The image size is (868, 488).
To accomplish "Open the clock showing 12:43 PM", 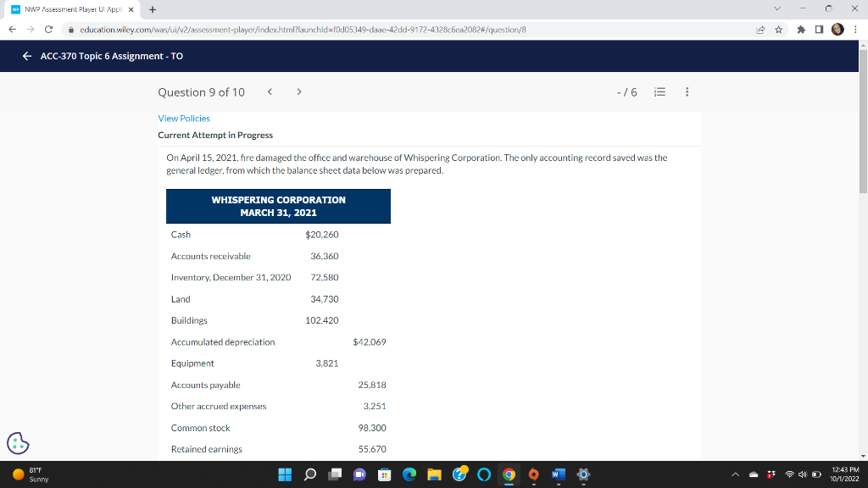I will (845, 474).
